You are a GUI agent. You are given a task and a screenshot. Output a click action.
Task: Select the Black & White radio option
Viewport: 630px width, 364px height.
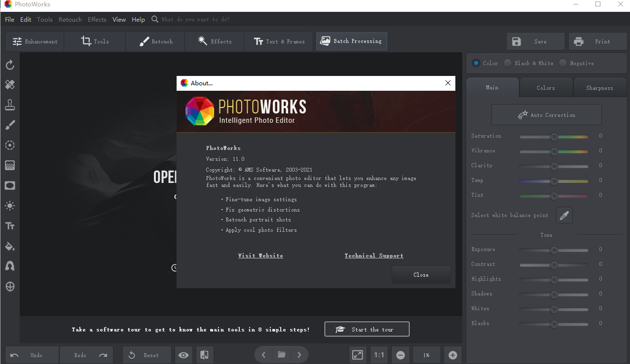tap(508, 63)
